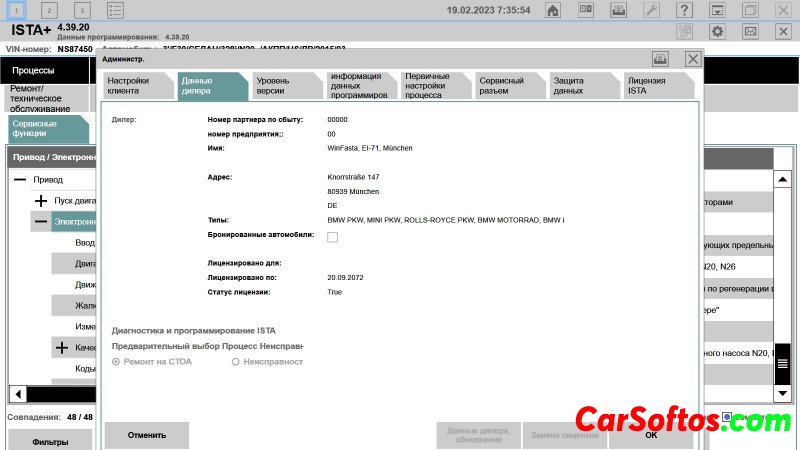800x450 pixels.
Task: Click the left arrow of horizontal scrollbar
Action: pos(16,393)
